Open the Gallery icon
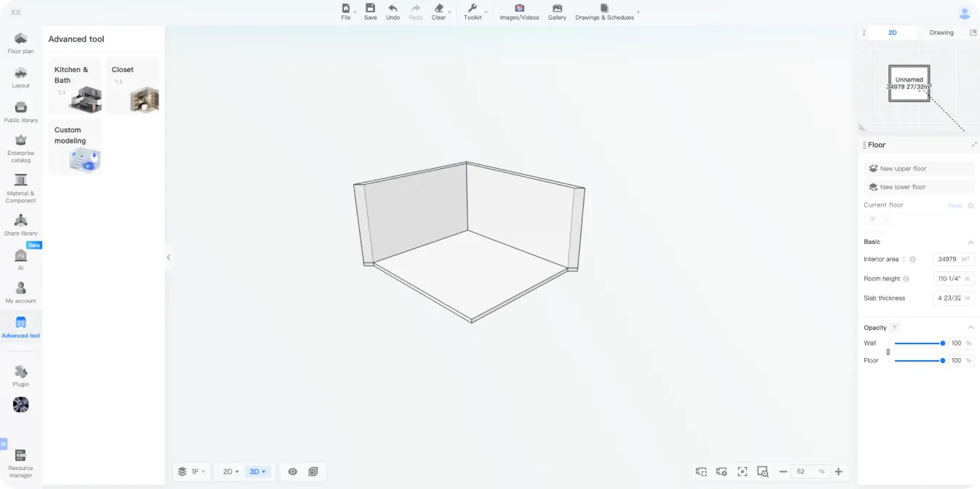980x489 pixels. tap(557, 9)
